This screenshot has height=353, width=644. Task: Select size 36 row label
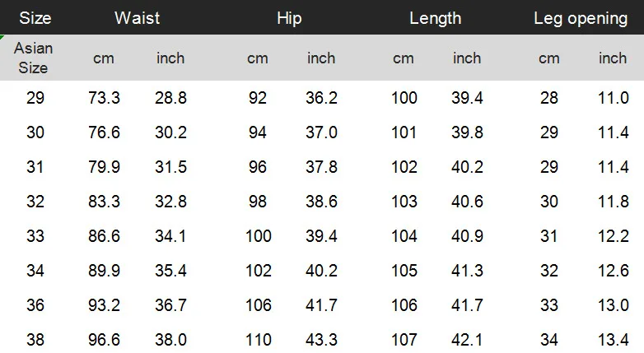point(35,305)
